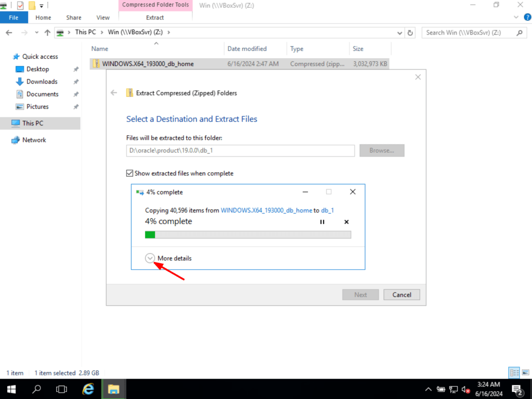The width and height of the screenshot is (532, 399).
Task: Open Action Center notifications icon
Action: [x=517, y=389]
